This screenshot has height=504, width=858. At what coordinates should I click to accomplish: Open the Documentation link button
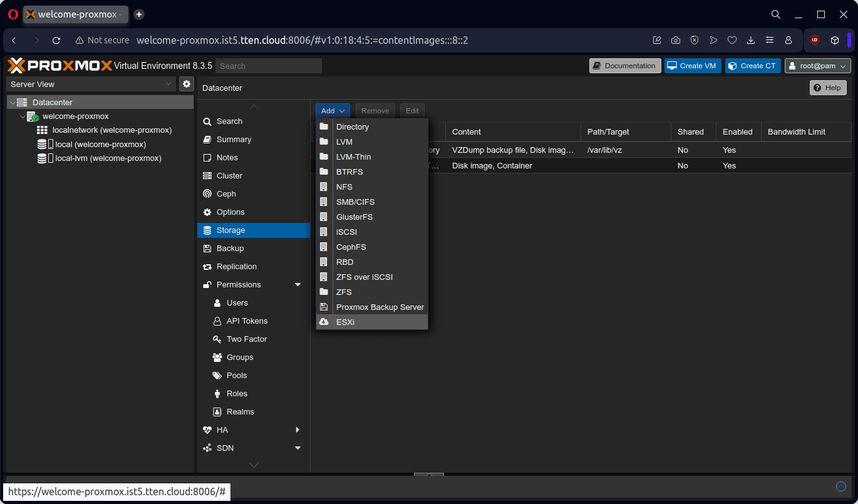(x=625, y=66)
